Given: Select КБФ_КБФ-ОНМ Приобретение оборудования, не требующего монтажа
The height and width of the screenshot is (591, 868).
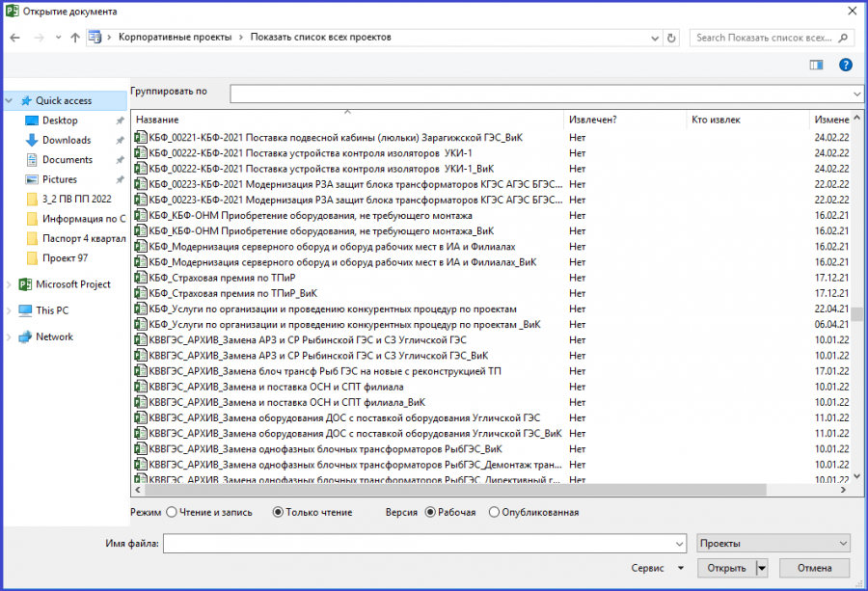Looking at the screenshot, I should coord(310,215).
